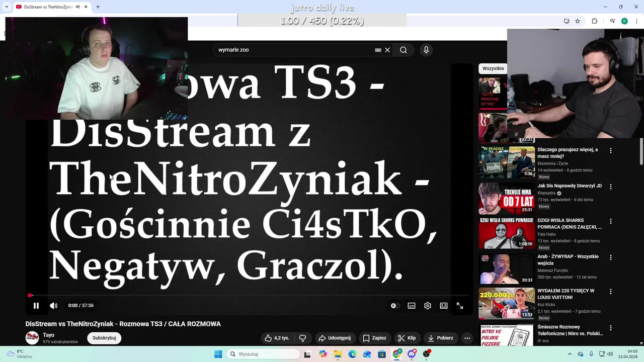Open the Udostępnij share dialog

[x=335, y=338]
